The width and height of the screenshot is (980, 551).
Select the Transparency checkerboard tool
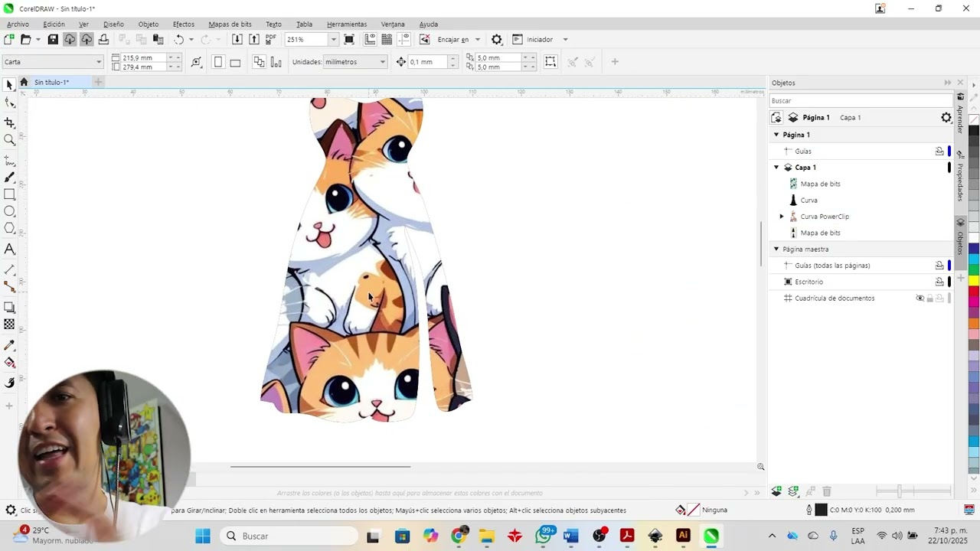pos(9,324)
